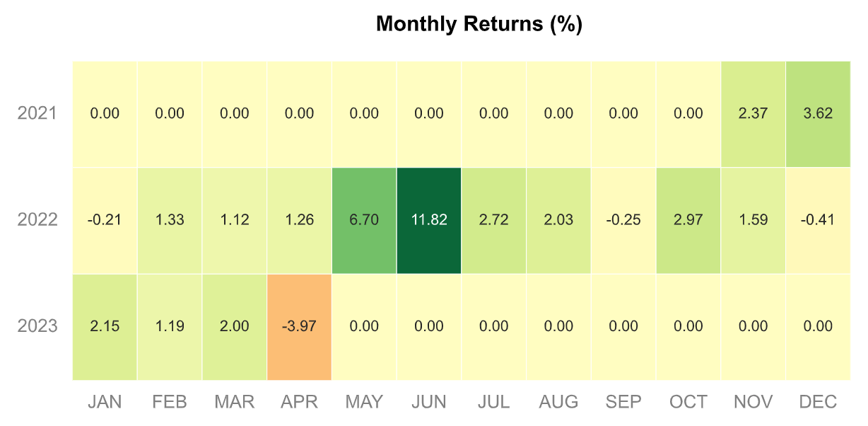868x426 pixels.
Task: Click the DEC column label
Action: [818, 403]
